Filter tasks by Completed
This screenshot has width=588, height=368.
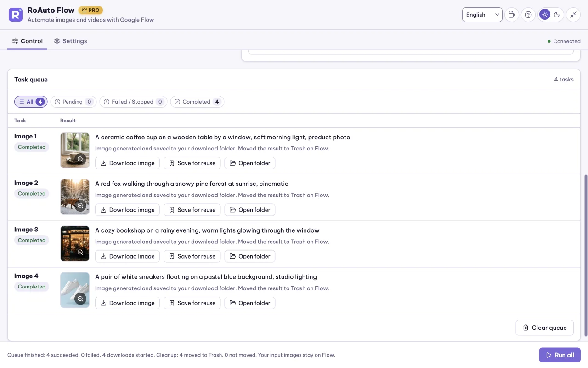tap(197, 102)
